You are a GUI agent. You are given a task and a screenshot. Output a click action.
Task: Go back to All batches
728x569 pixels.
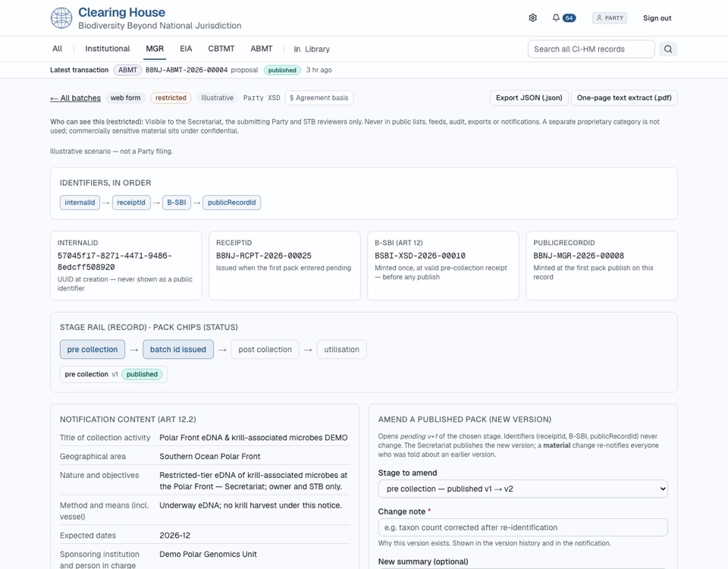[75, 98]
